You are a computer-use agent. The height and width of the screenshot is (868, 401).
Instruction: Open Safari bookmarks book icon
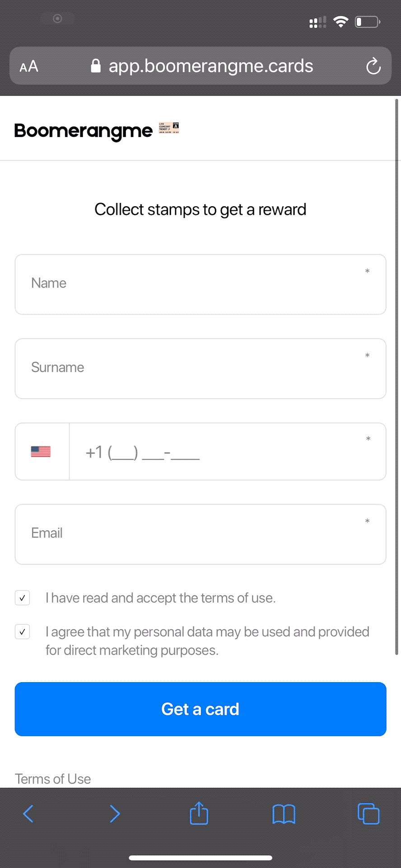coord(284,814)
